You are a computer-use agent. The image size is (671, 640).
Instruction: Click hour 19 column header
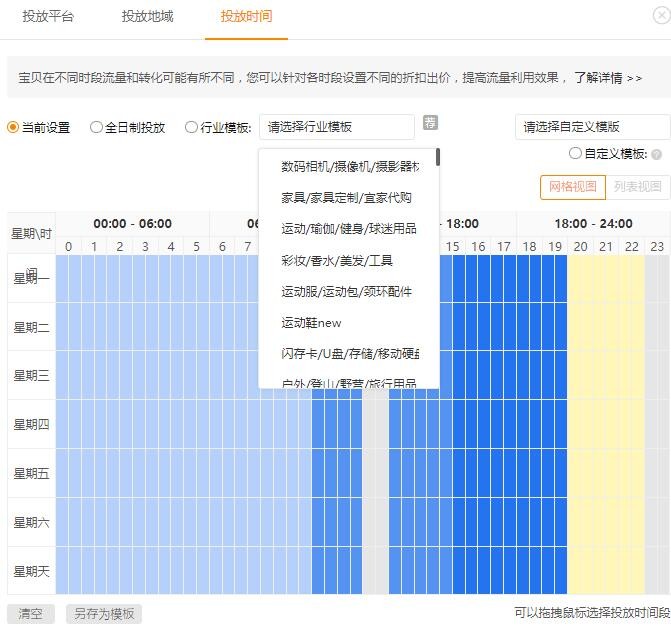(x=555, y=246)
